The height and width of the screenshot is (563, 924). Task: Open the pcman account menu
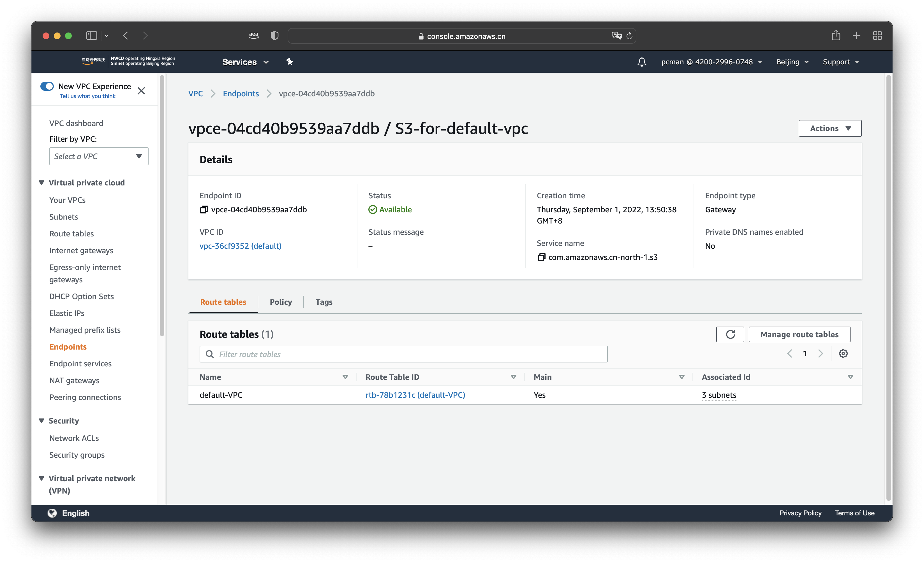click(712, 62)
